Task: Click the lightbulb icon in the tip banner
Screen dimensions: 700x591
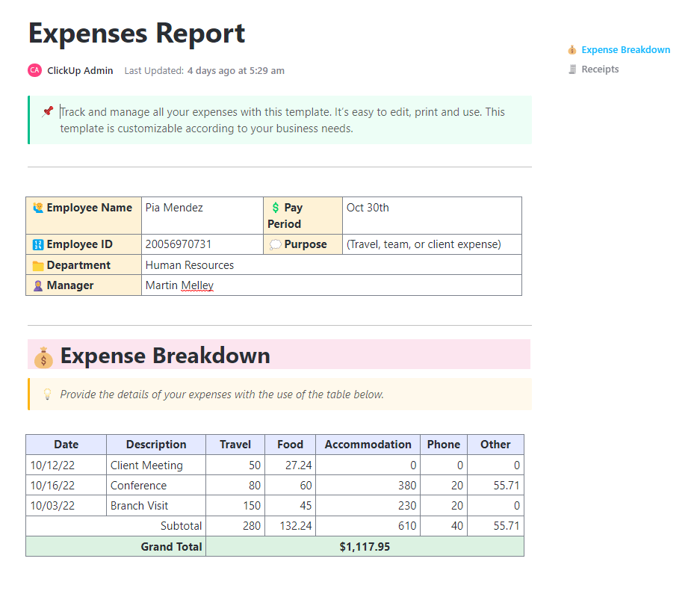Action: 47,394
